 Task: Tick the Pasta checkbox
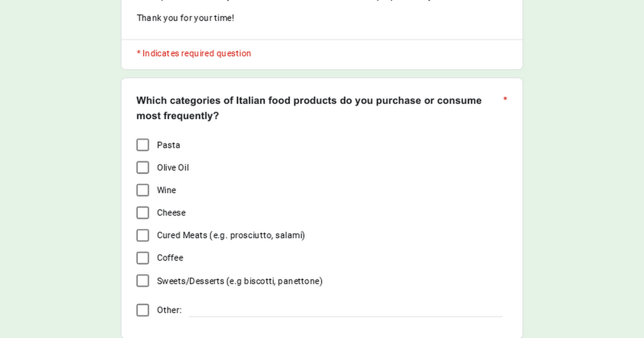click(143, 145)
